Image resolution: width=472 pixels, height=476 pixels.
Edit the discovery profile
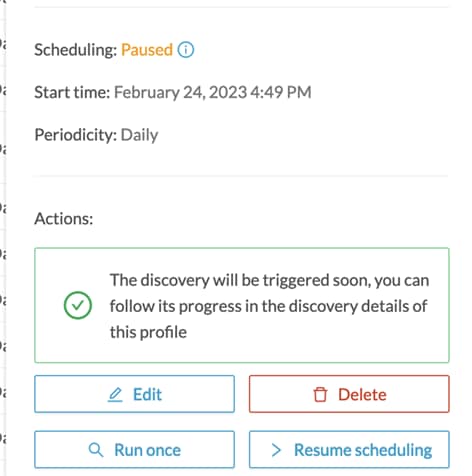click(134, 394)
